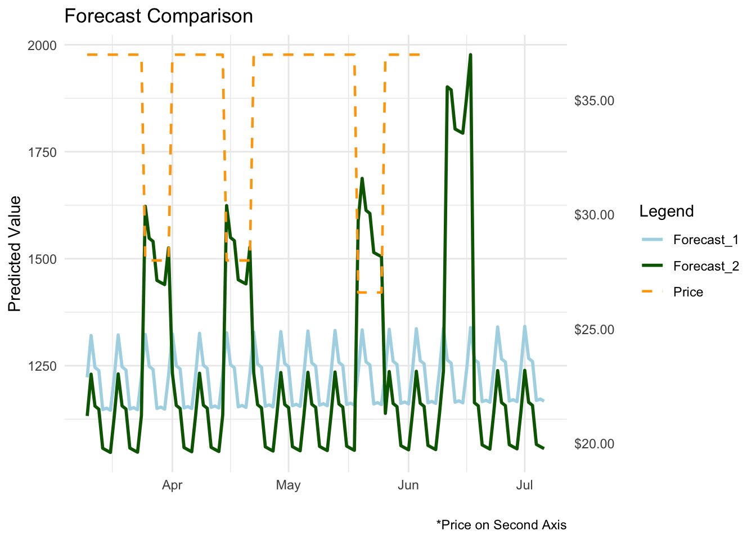Click the 1500 y-axis tick label

point(42,259)
